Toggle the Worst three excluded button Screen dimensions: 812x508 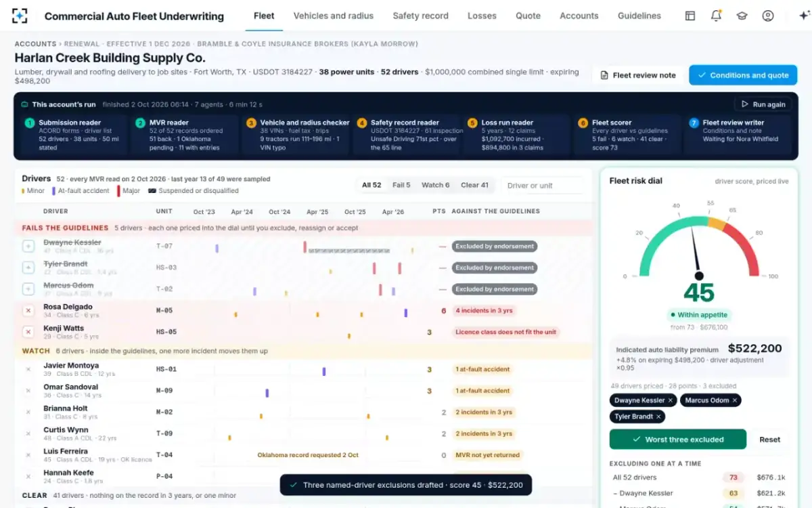coord(677,440)
